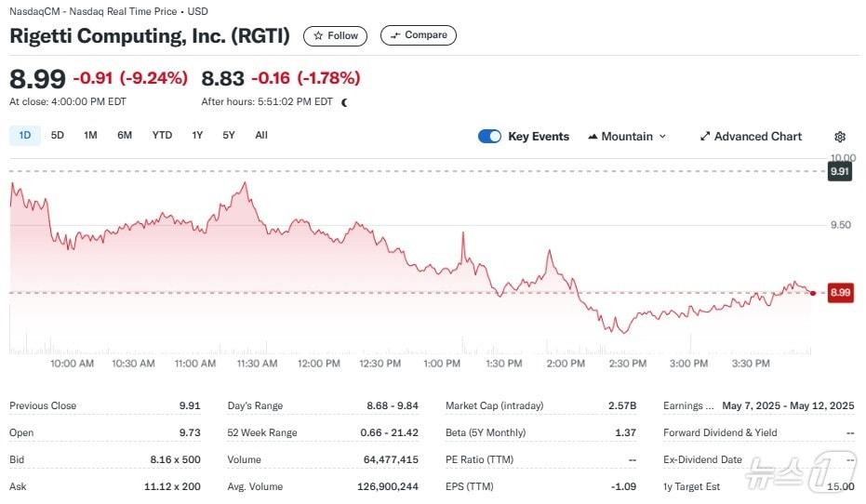Click the Earnings date label

[688, 405]
